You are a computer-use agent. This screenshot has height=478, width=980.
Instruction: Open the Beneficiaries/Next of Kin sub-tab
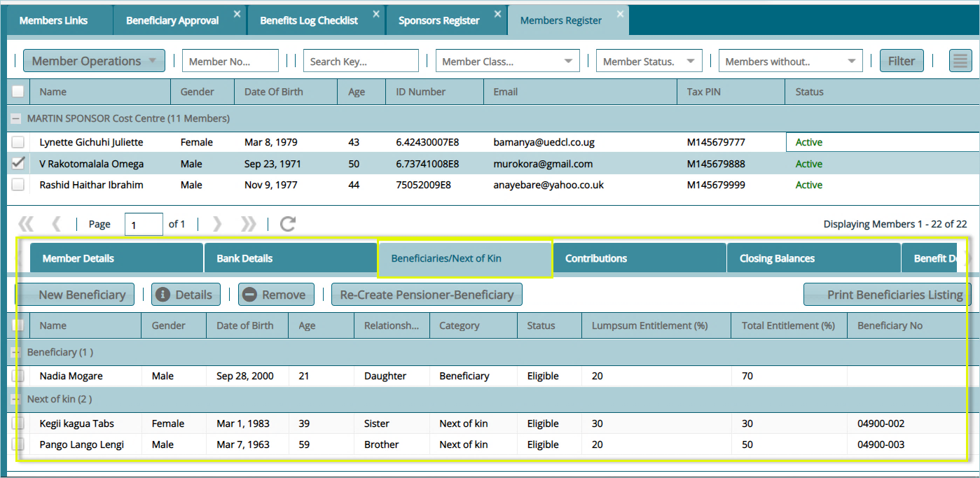[x=465, y=258]
